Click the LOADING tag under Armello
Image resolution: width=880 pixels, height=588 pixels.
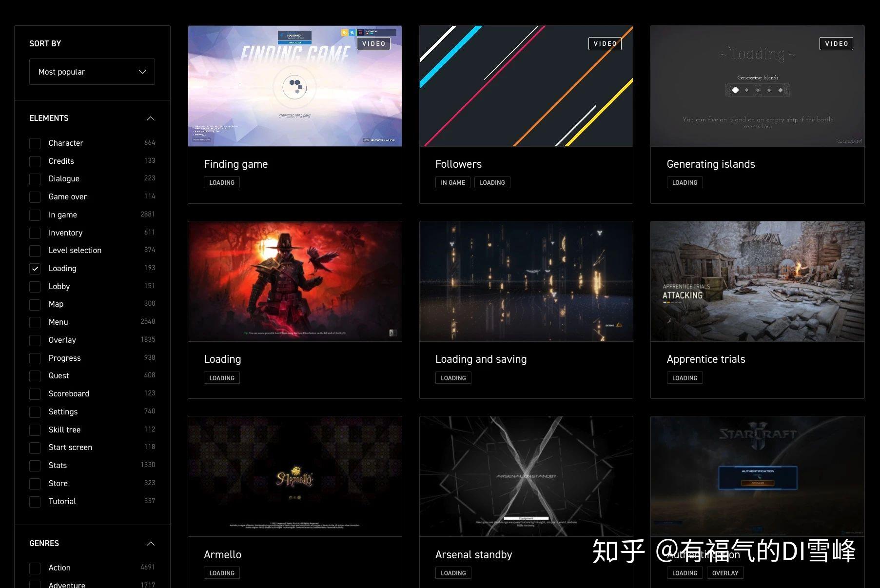point(222,573)
